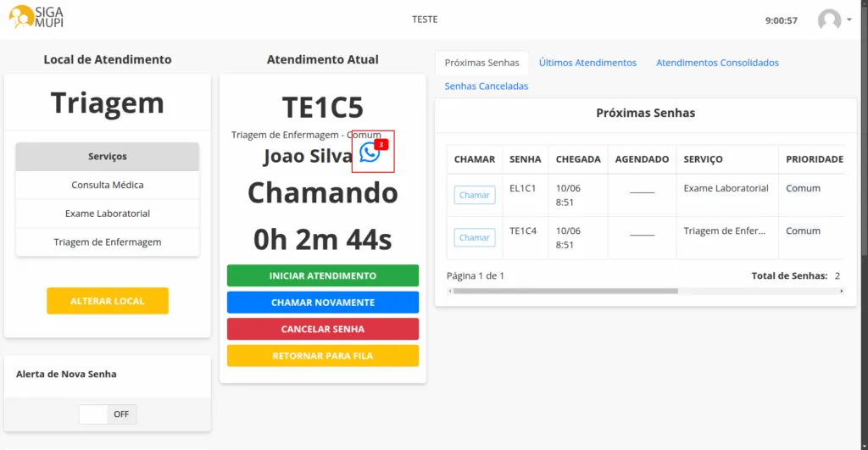Image resolution: width=868 pixels, height=450 pixels.
Task: Click Retornar Para Fila button
Action: pos(322,356)
